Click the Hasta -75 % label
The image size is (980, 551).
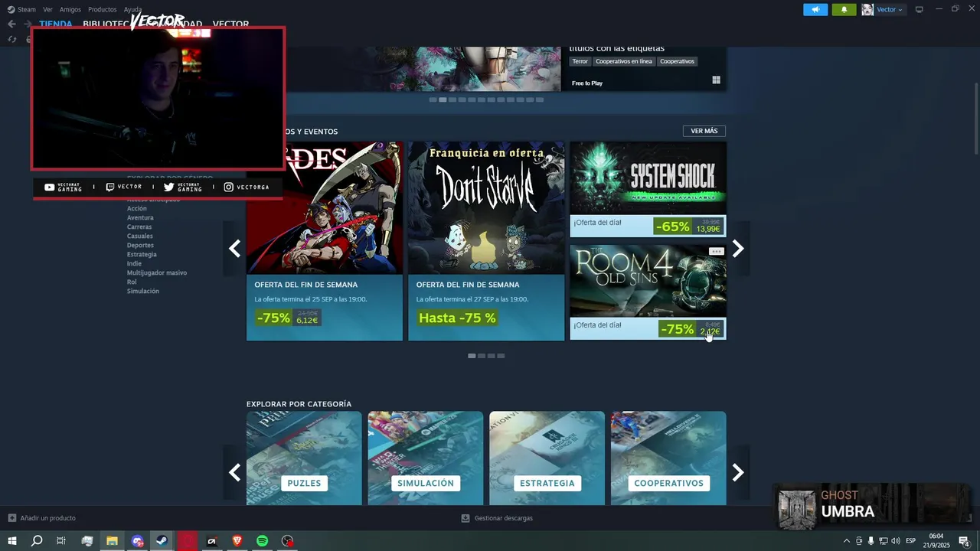457,318
